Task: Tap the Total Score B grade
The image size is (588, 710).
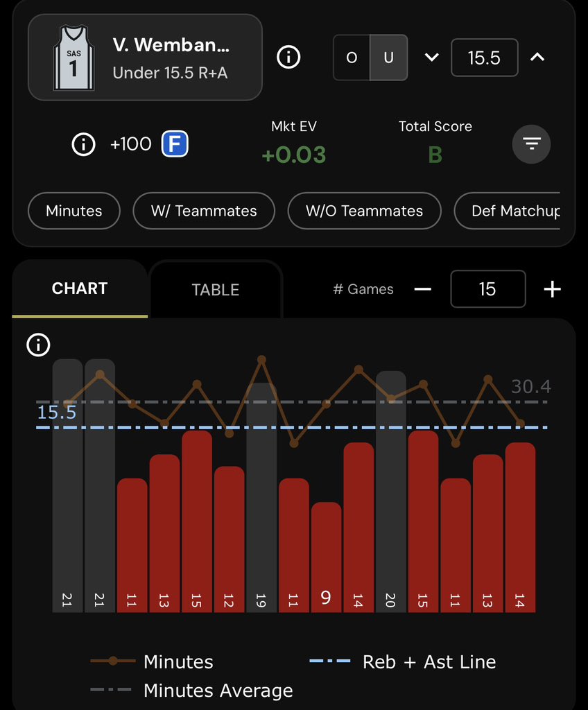Action: point(435,155)
